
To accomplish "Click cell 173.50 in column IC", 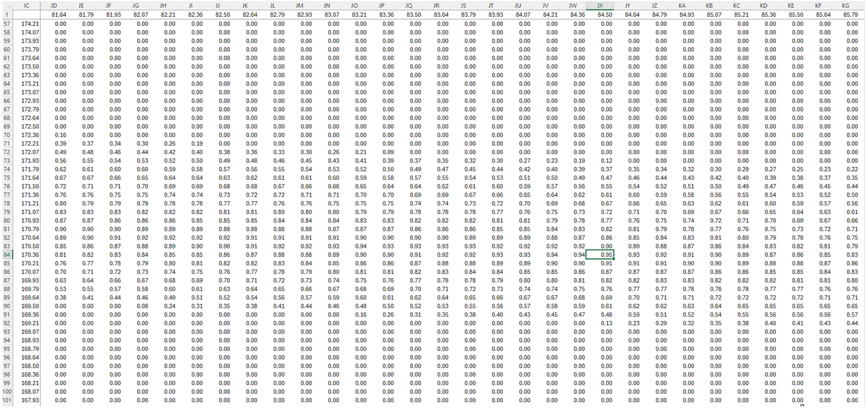I will pos(26,66).
